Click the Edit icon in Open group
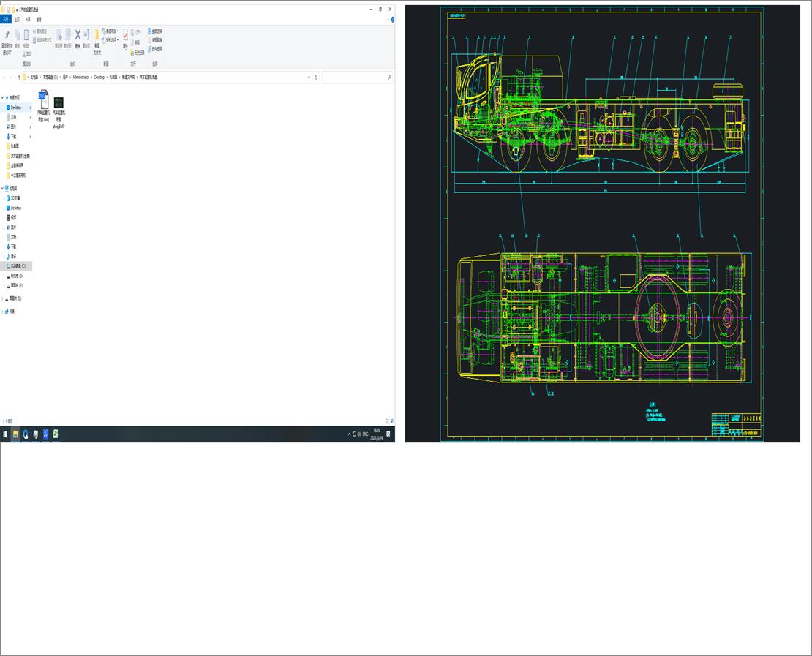 132,42
